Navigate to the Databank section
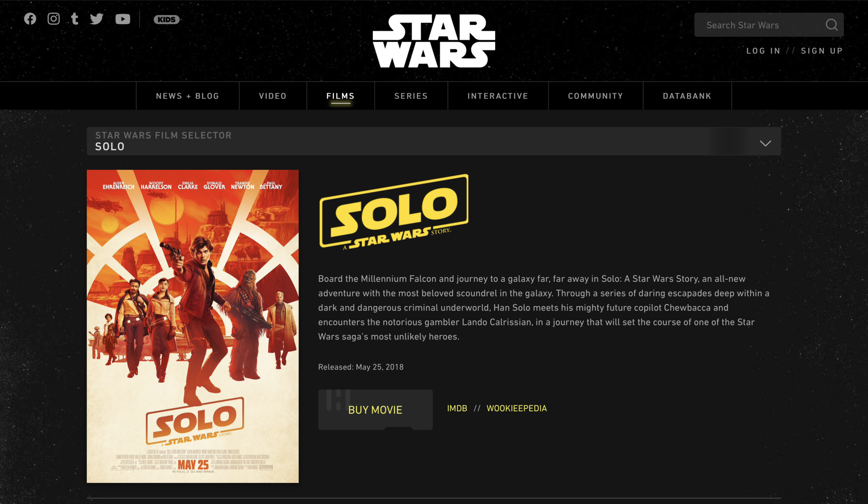The width and height of the screenshot is (868, 504). (x=687, y=96)
